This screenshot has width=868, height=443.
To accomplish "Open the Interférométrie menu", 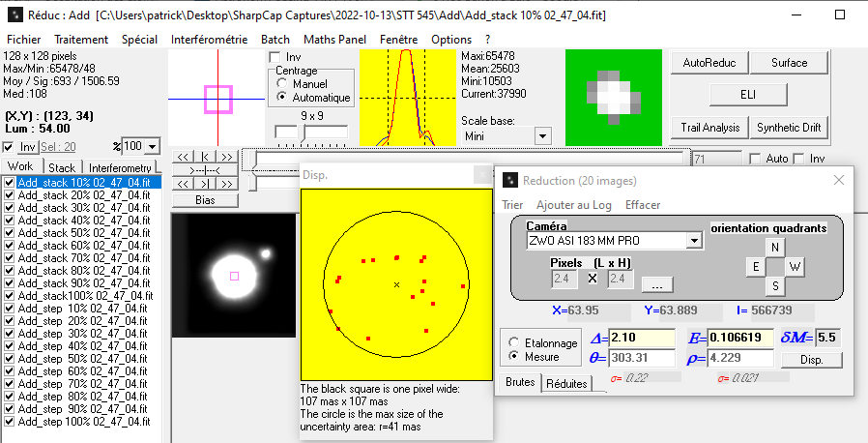I will [209, 40].
